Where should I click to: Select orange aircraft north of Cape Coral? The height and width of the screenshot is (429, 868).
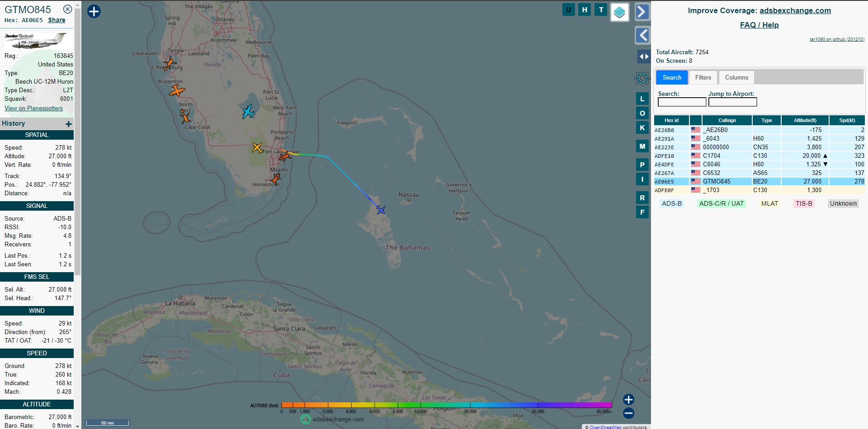185,116
